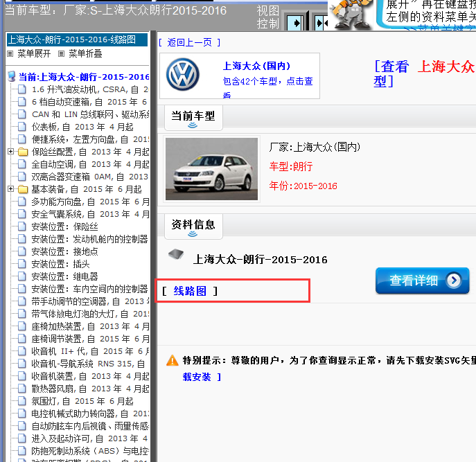Screen dimensions: 476x462
Task: Open 安装位置: 继电器 tree item
Action: click(64, 276)
